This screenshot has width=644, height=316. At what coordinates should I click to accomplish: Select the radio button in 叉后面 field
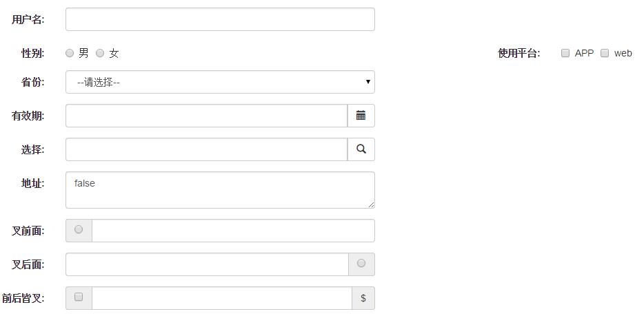click(x=361, y=263)
